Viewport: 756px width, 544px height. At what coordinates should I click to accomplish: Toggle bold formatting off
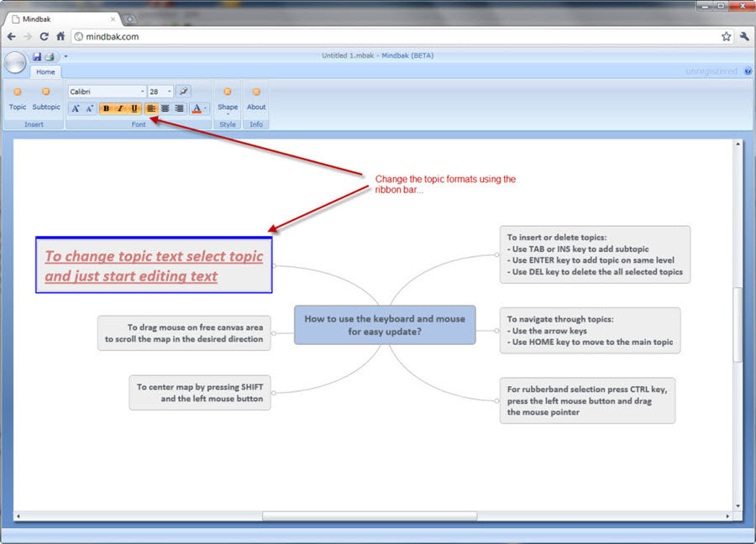106,108
